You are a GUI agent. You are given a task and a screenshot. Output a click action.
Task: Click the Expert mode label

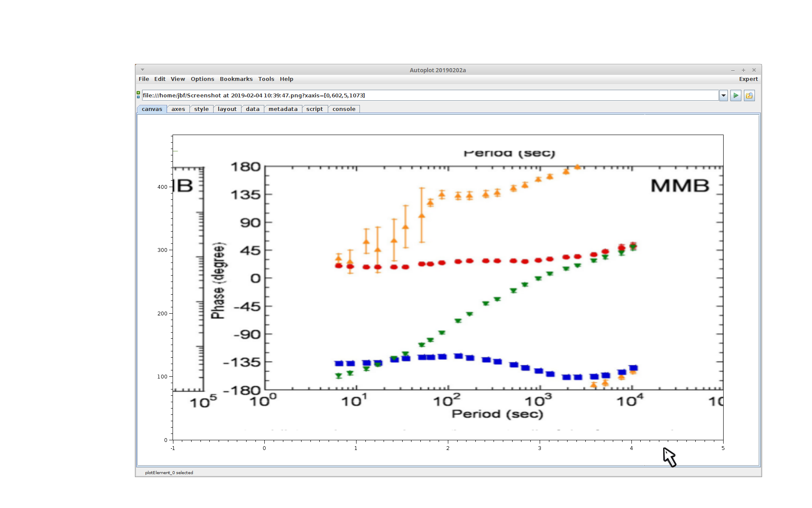[748, 79]
